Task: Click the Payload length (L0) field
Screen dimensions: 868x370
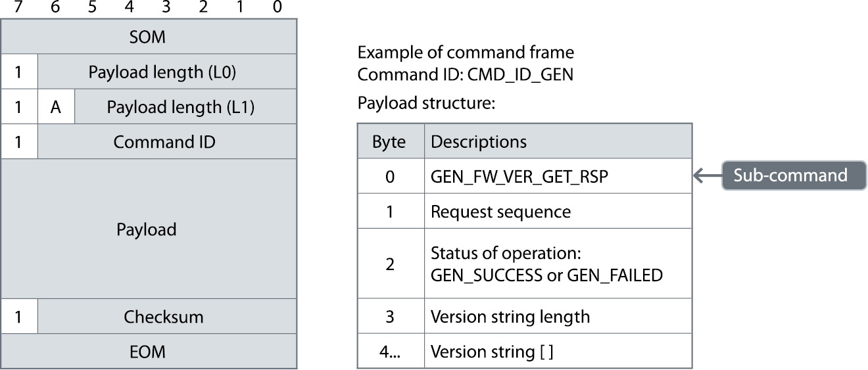Action: [167, 72]
